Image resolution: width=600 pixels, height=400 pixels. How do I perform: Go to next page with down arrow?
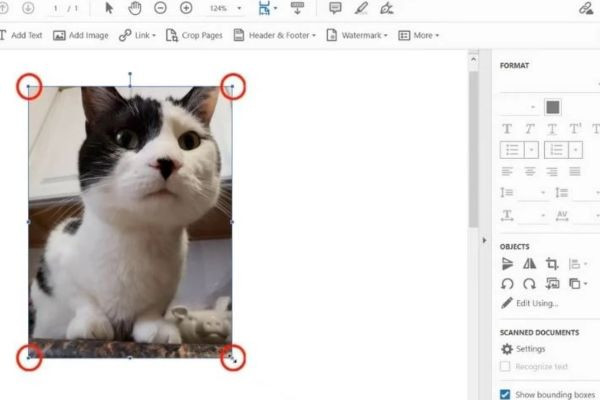pos(28,8)
